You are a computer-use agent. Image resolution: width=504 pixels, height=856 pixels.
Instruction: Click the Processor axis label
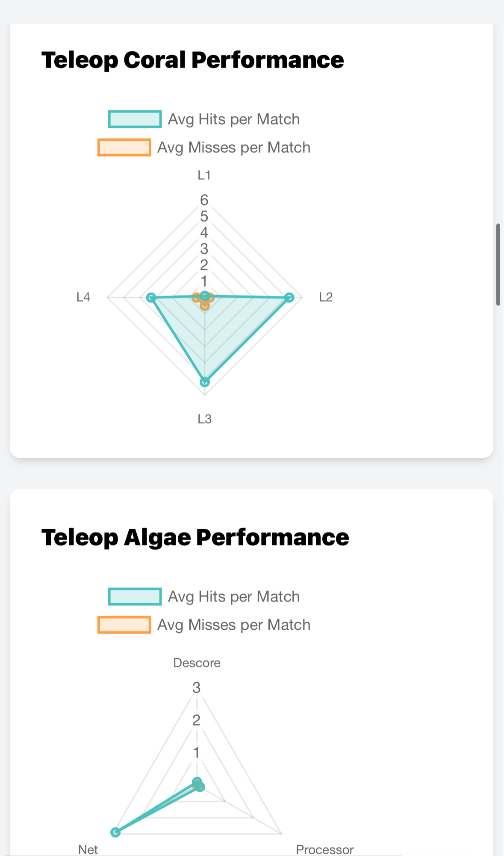coord(325,849)
